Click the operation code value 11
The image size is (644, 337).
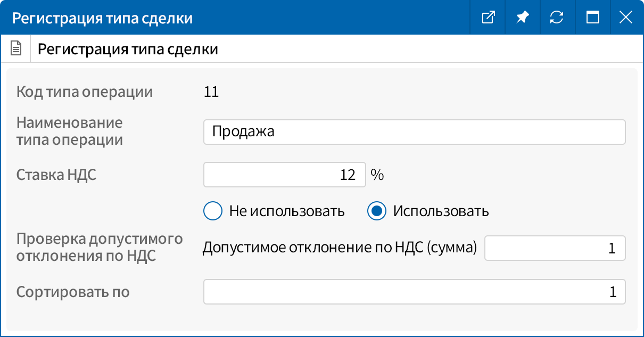(211, 91)
